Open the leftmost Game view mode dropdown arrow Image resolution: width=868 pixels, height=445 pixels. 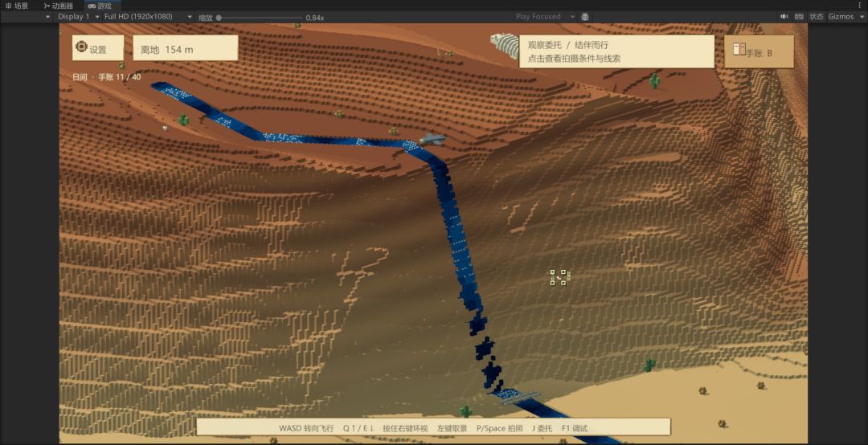point(47,17)
